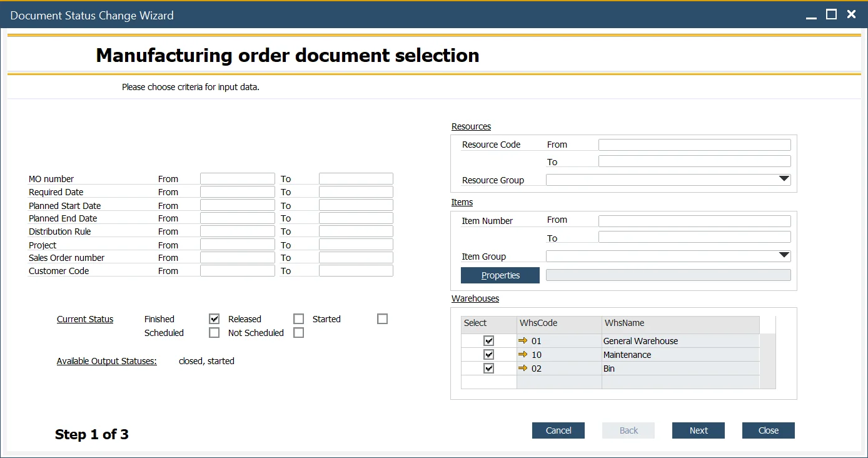Minimize the wizard window
The image size is (868, 458).
(x=811, y=15)
